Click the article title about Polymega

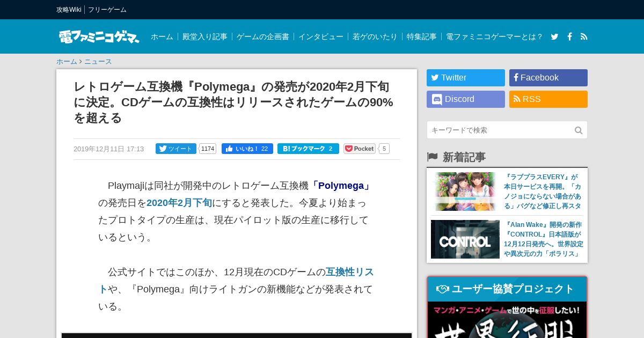point(233,102)
